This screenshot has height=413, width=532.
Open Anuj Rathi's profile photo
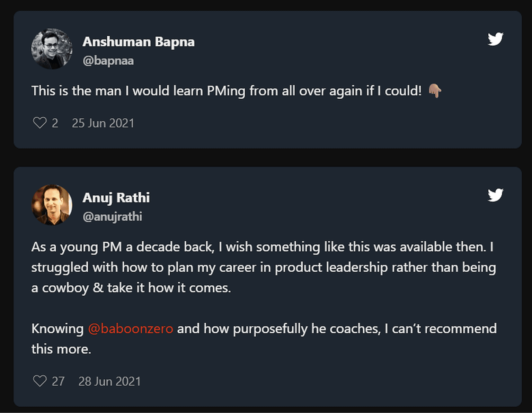(52, 205)
